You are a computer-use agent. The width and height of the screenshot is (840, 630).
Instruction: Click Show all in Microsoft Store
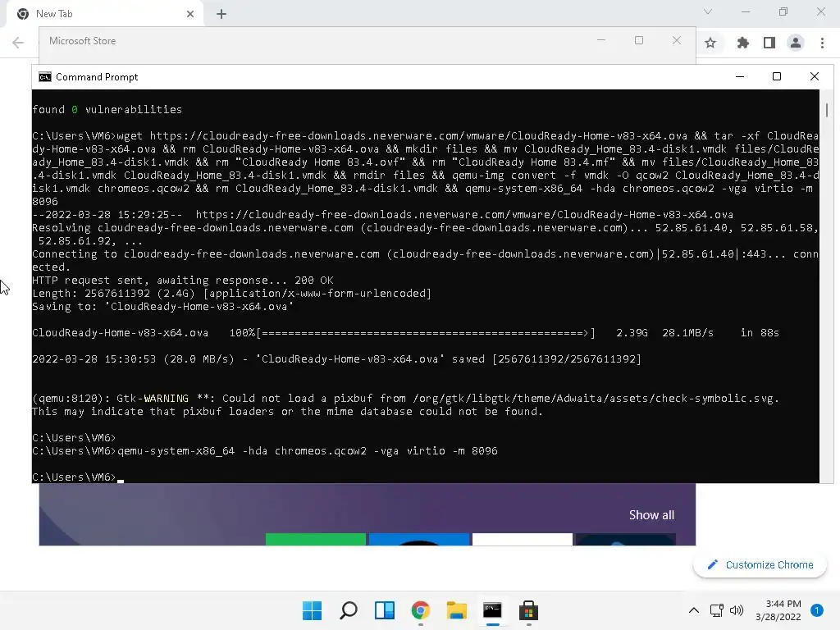click(x=651, y=515)
